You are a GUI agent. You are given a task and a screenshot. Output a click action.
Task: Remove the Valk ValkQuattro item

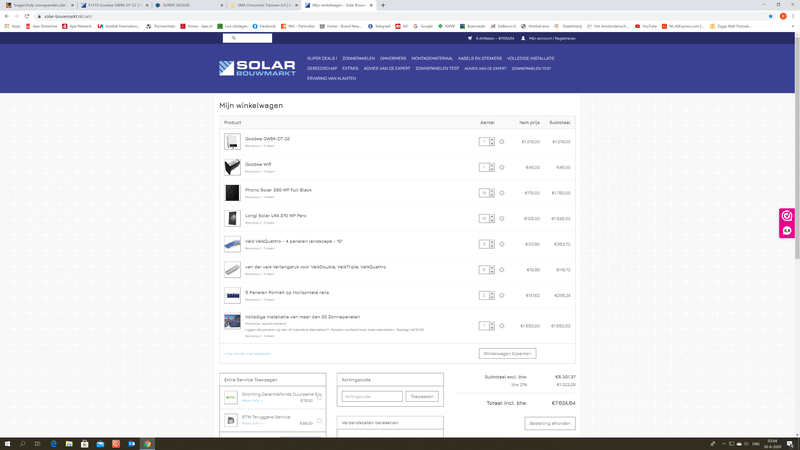[x=502, y=244]
